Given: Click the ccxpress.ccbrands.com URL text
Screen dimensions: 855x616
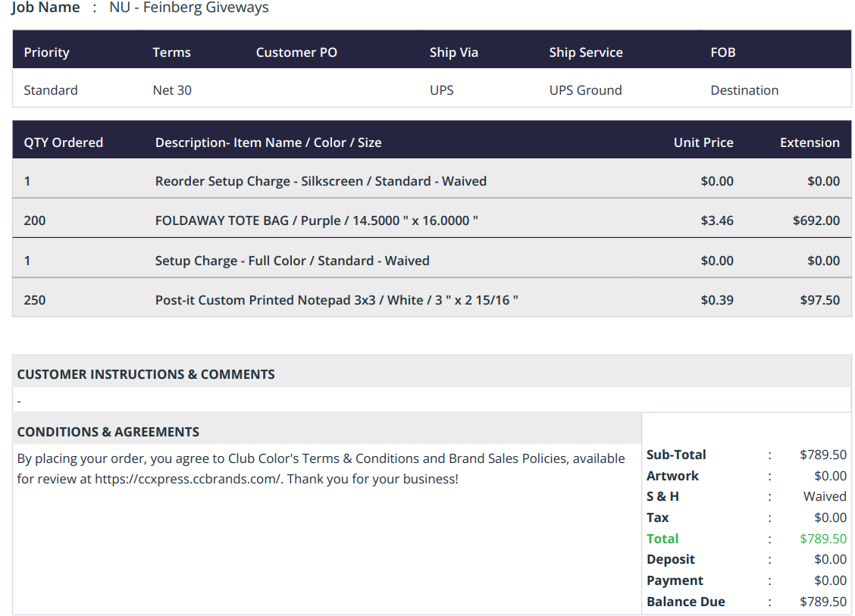Looking at the screenshot, I should 187,479.
